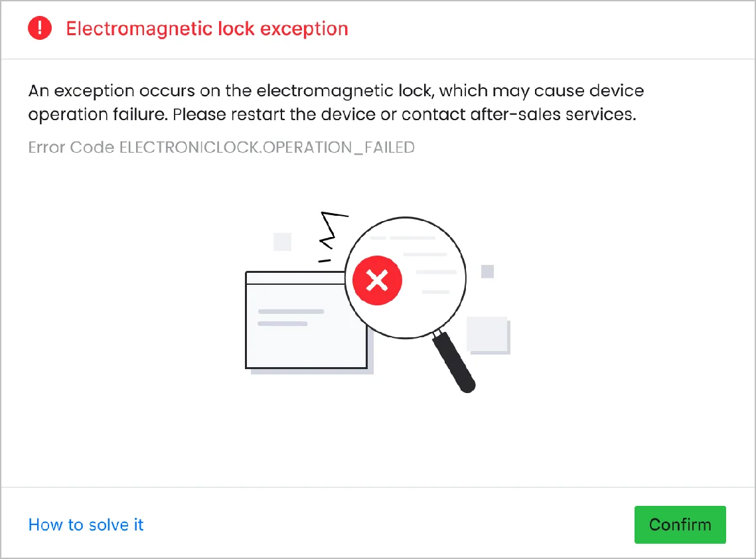Click the gray text lines in window illustration
This screenshot has width=756, height=559.
[291, 317]
